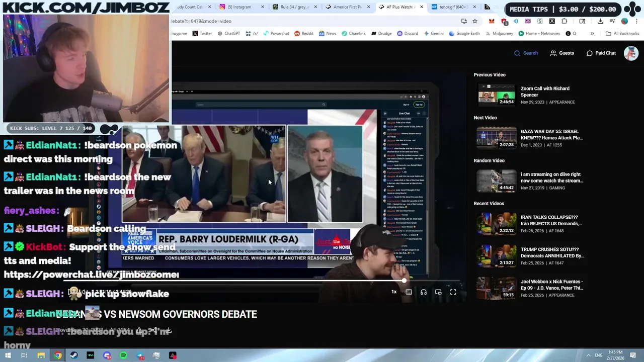Image resolution: width=644 pixels, height=362 pixels.
Task: Open Joel Webbon x Nick Fuentes thumbnail
Action: point(497,289)
